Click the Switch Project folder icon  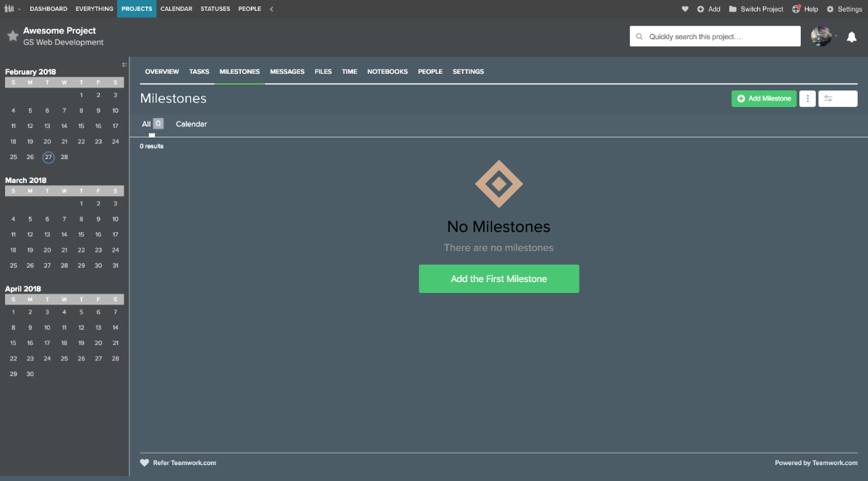click(x=733, y=9)
